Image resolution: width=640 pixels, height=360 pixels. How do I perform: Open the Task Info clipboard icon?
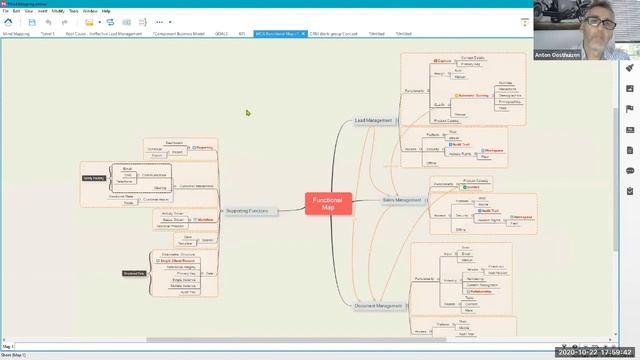[x=630, y=191]
